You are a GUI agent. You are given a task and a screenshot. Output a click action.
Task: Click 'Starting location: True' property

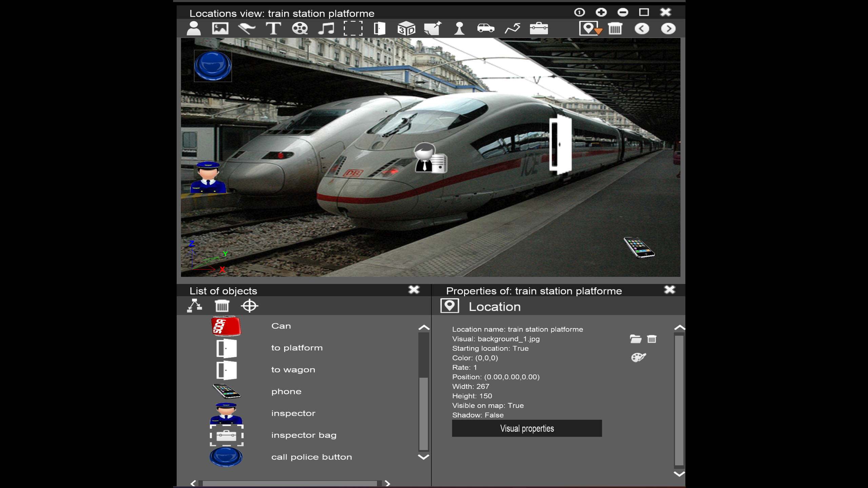(x=490, y=348)
